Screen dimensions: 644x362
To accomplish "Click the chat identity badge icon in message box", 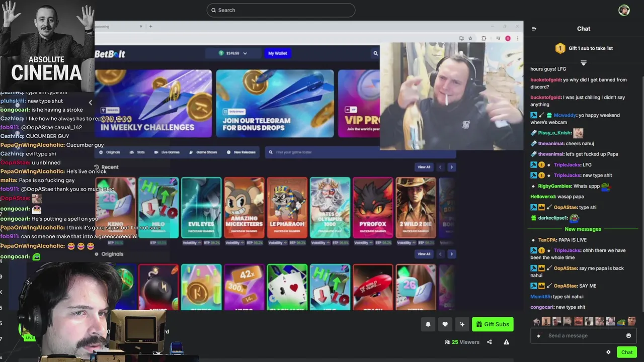I will [x=538, y=336].
